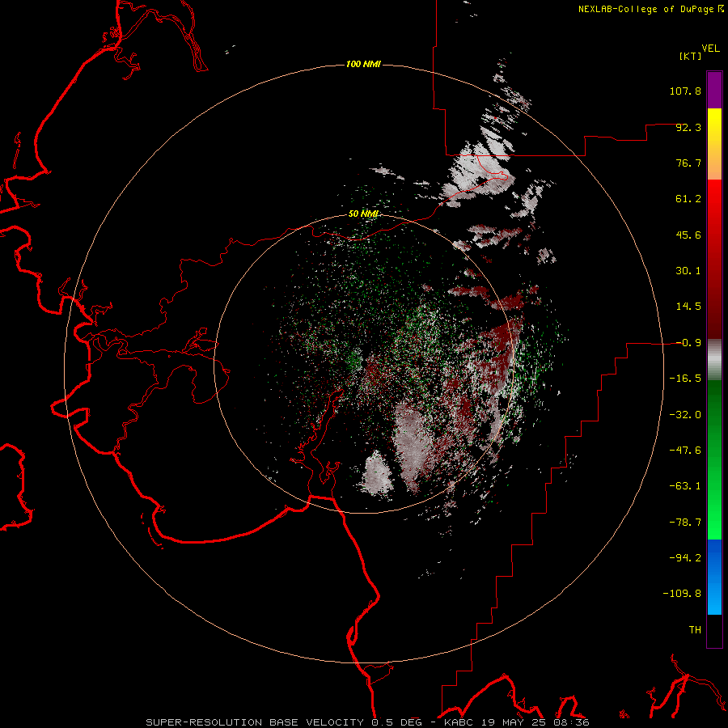Select the 76.7 legend value

688,163
